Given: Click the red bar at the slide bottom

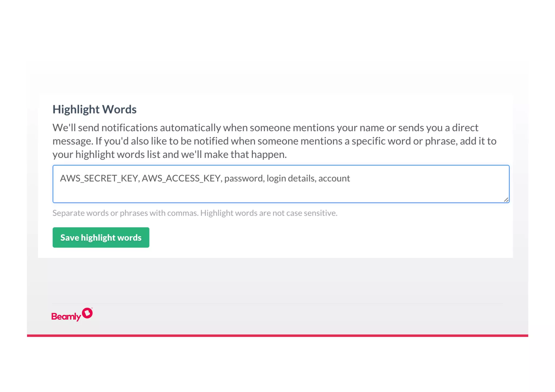Looking at the screenshot, I should click(277, 335).
